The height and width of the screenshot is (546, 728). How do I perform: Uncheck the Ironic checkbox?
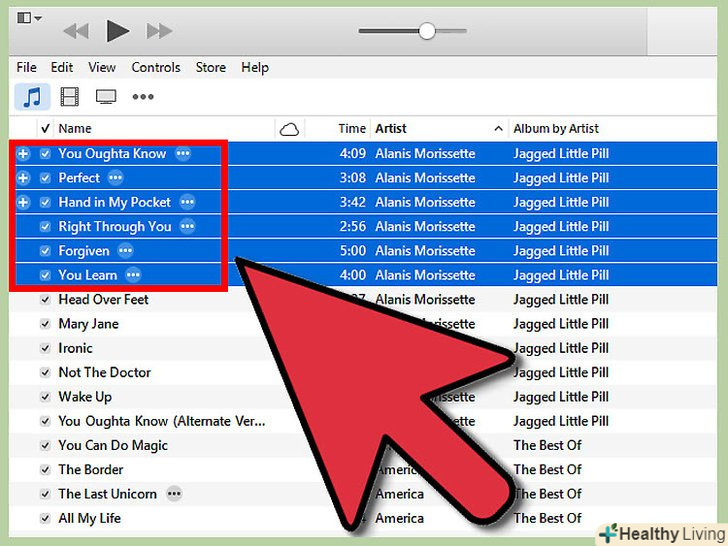[x=45, y=348]
